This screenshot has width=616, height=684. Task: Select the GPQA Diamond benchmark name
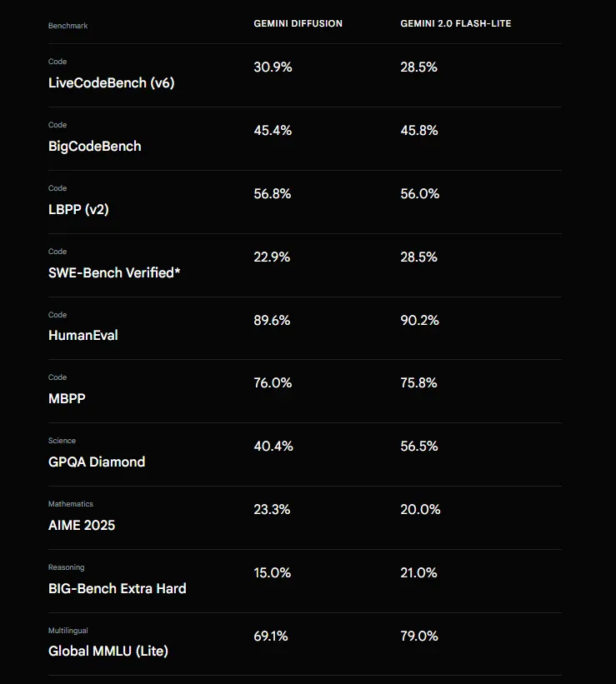pyautogui.click(x=97, y=462)
